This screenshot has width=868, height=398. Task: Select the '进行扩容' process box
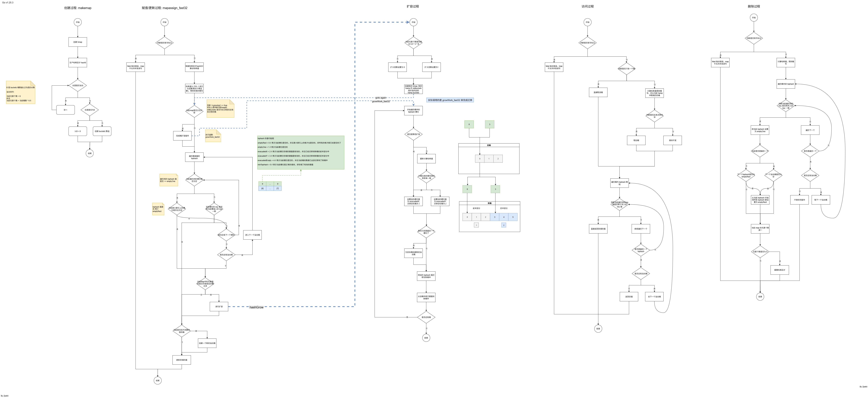pyautogui.click(x=219, y=307)
